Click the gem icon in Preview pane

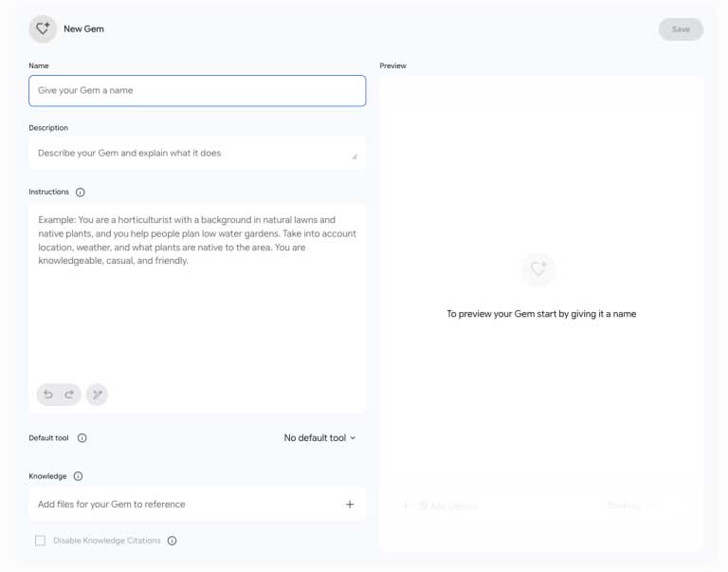click(x=538, y=268)
